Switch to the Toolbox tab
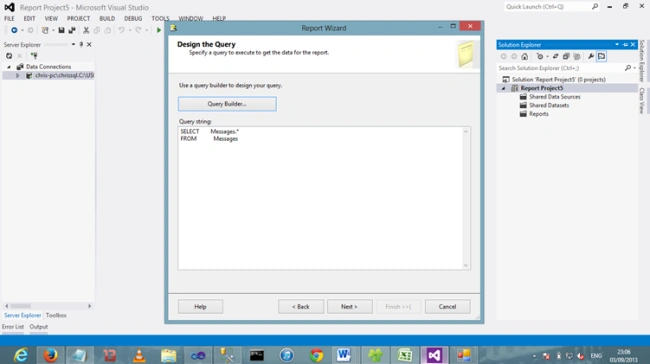 (56, 315)
